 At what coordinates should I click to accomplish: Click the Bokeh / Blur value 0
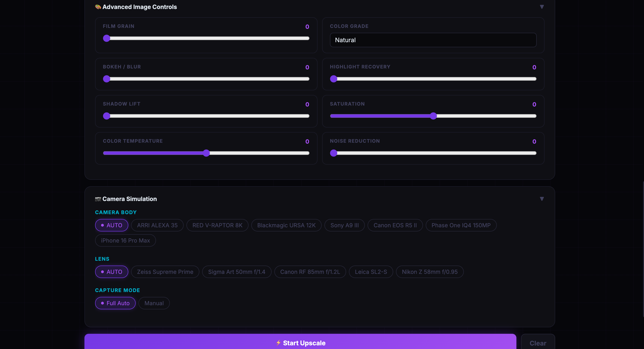point(307,67)
